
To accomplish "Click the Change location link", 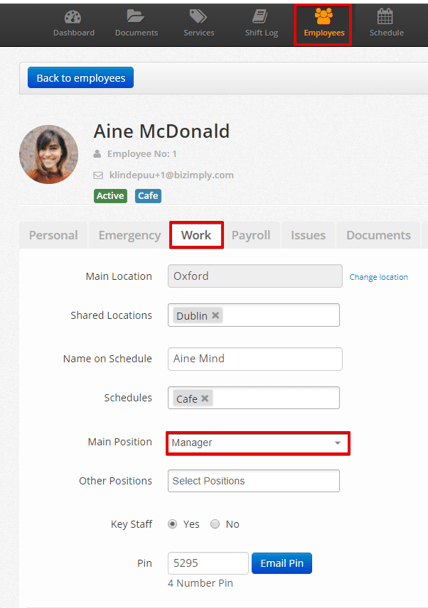I will click(379, 277).
